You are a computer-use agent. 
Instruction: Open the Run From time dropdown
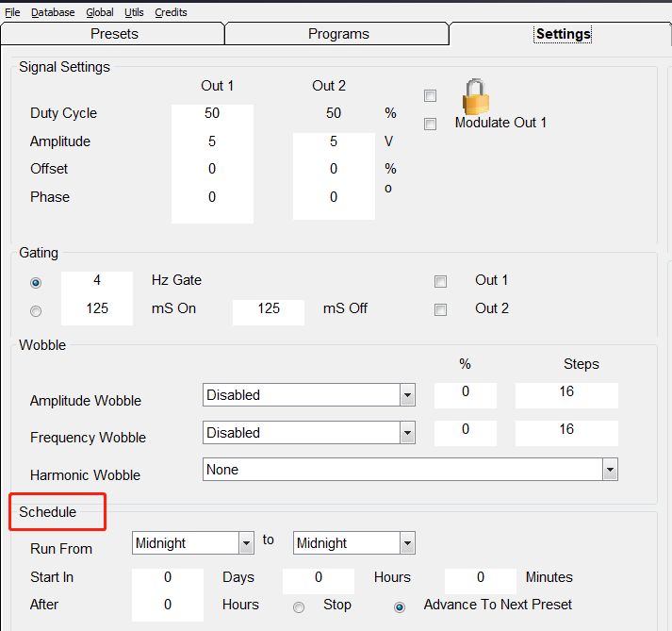(x=246, y=543)
